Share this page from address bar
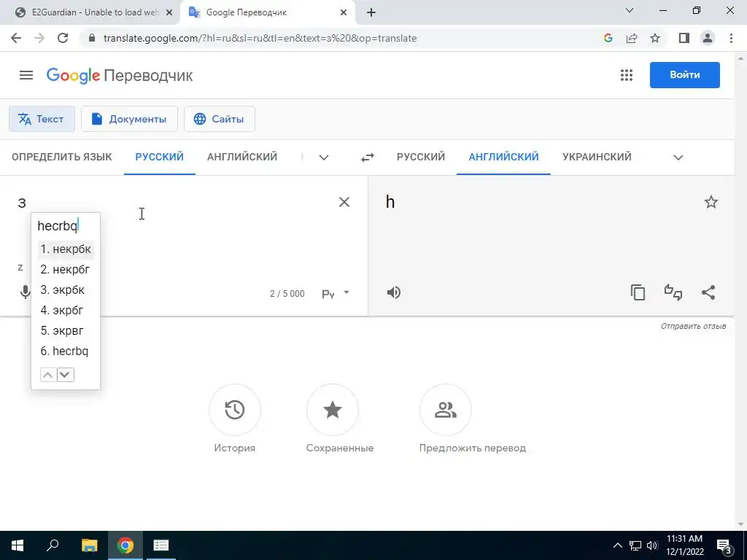The height and width of the screenshot is (560, 747). pos(632,38)
